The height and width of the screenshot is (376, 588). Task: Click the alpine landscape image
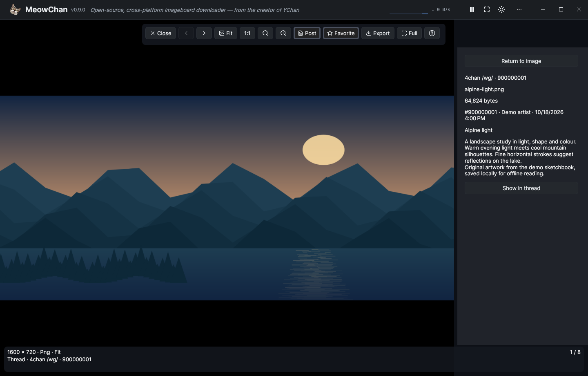pos(227,198)
